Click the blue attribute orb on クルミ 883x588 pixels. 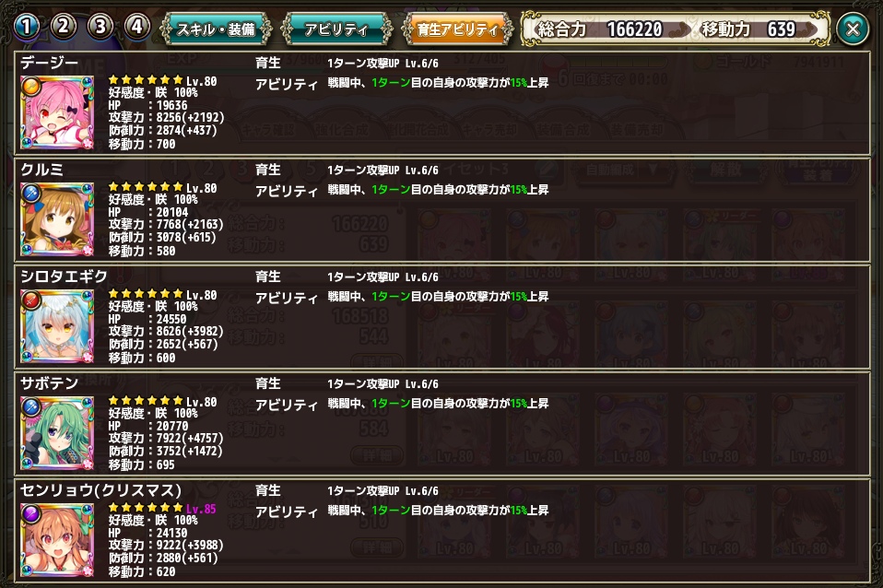coord(31,194)
